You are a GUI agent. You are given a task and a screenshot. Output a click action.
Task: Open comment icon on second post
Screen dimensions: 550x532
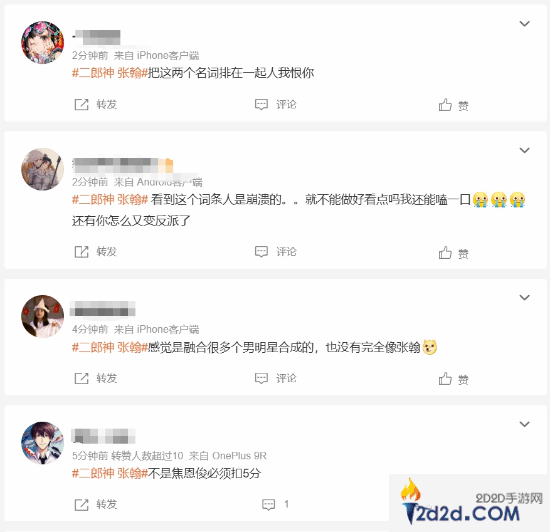point(261,252)
